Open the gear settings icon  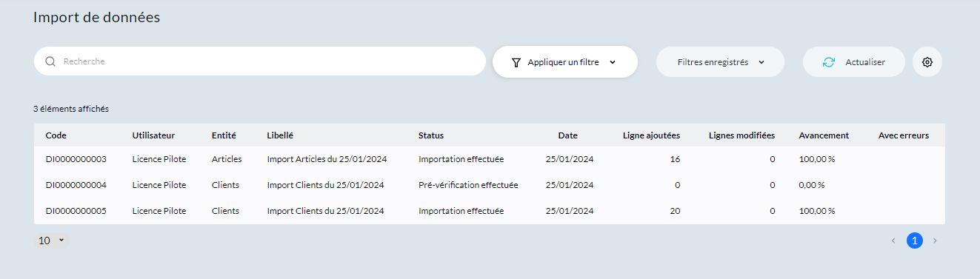[927, 62]
